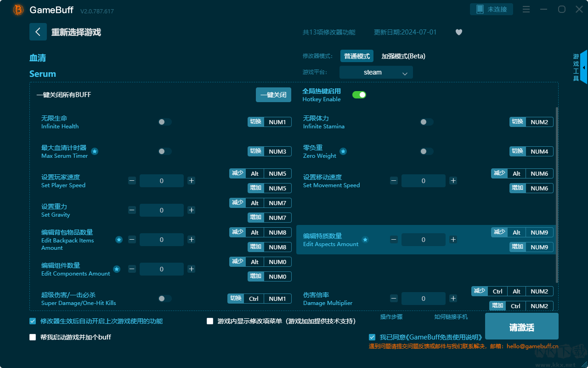This screenshot has height=368, width=588.
Task: Increase Edit Aspects Amount value
Action: coord(453,240)
